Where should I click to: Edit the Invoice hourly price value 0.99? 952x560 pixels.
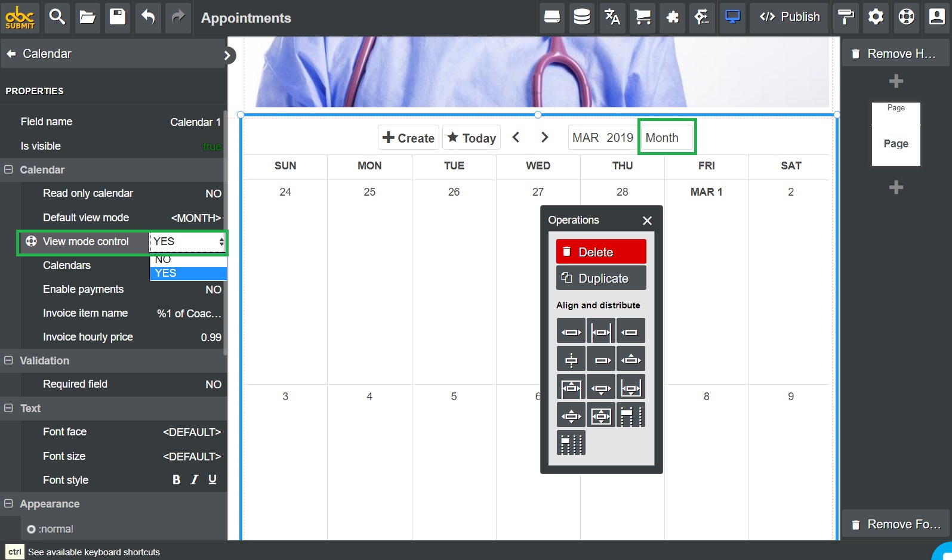click(x=211, y=338)
